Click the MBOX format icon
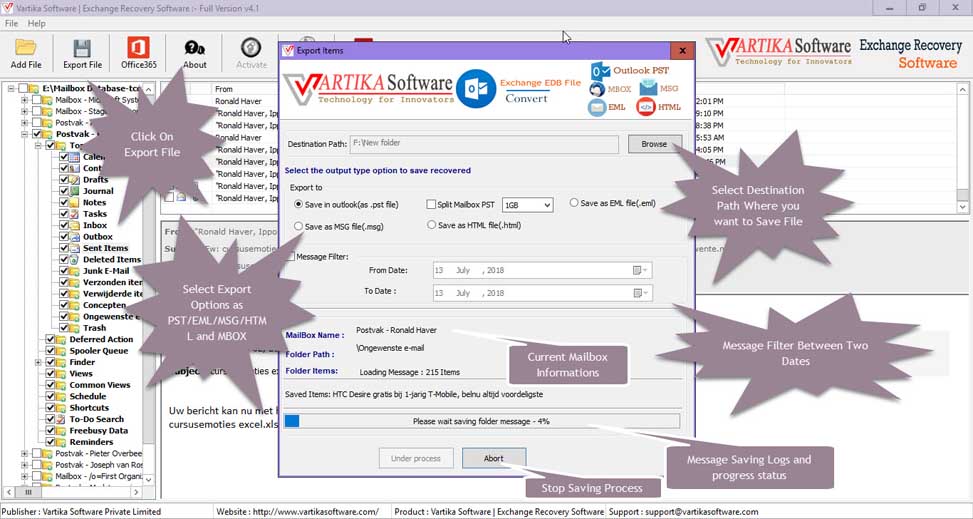 (597, 89)
